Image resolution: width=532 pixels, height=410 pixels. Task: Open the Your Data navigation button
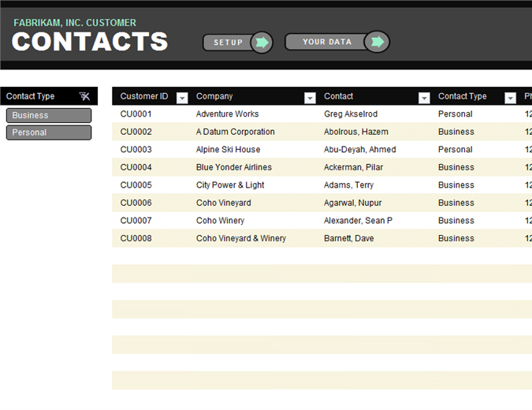[327, 42]
